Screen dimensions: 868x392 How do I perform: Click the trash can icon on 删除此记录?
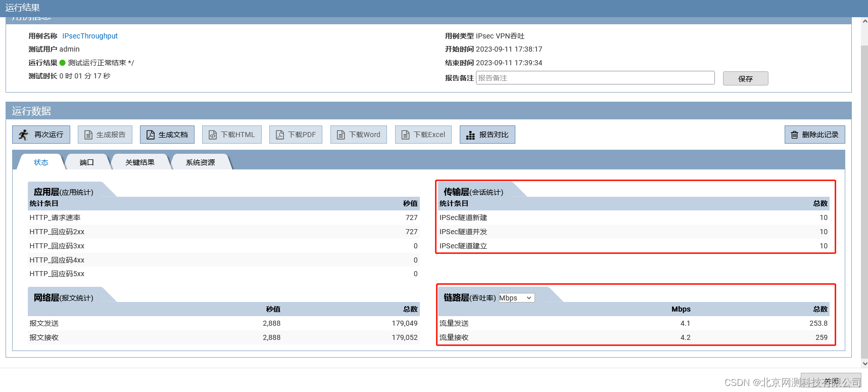tap(795, 135)
